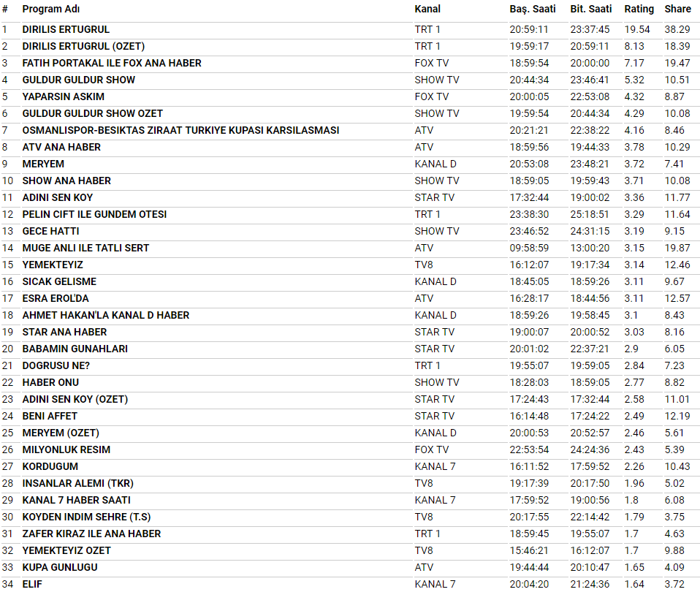Click the Program Adı column header
This screenshot has width=700, height=592.
pos(51,9)
